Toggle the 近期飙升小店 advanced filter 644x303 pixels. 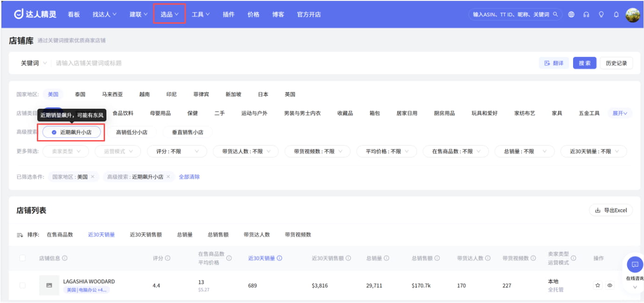tap(71, 132)
